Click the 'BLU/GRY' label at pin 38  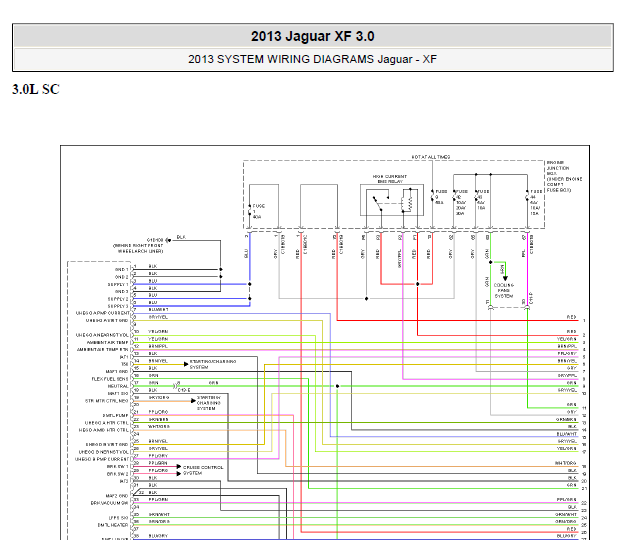(x=158, y=536)
